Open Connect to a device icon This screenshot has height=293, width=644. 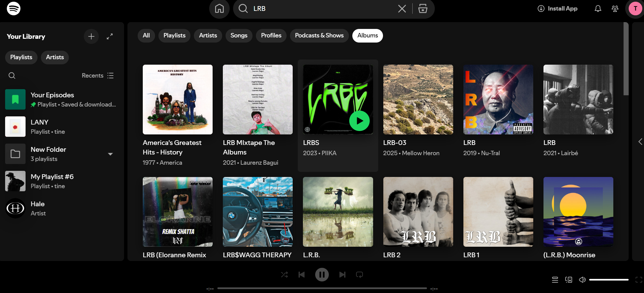[569, 280]
